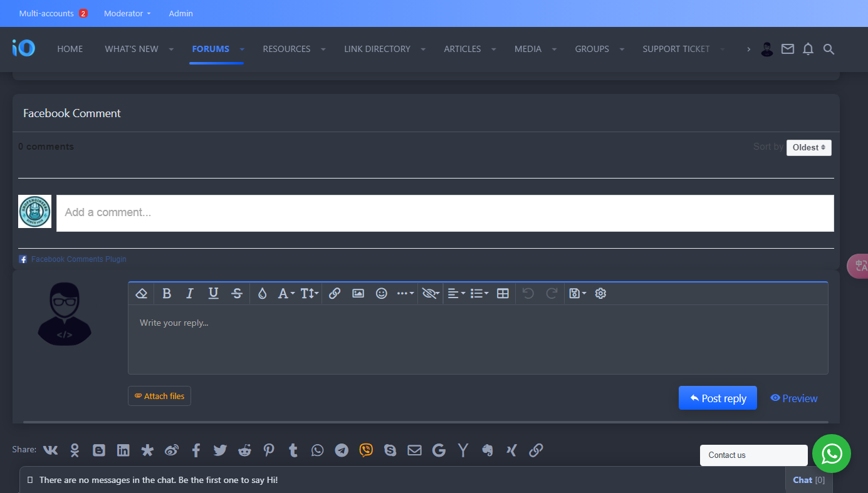Open user account avatar menu in navbar
The height and width of the screenshot is (493, 868).
[767, 49]
